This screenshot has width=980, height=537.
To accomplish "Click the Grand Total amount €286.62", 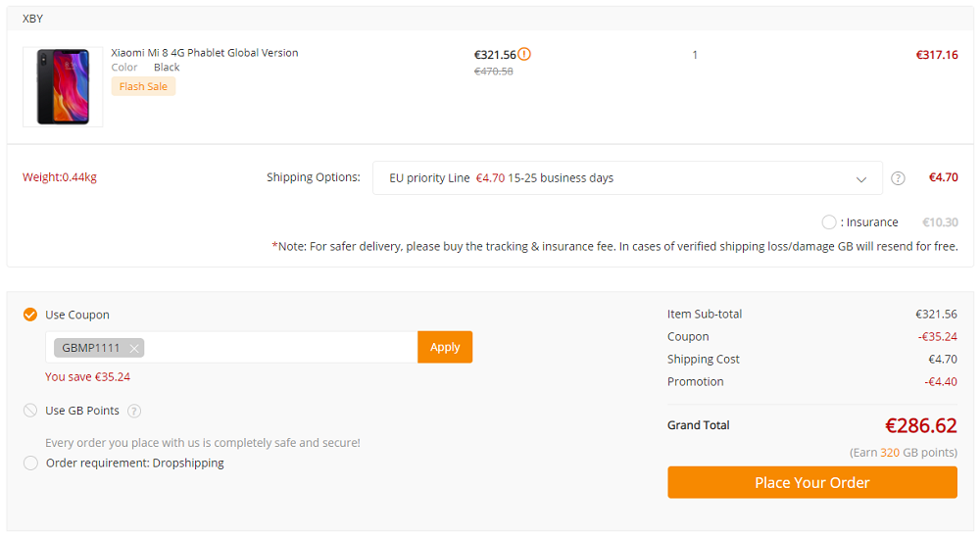I will coord(920,425).
